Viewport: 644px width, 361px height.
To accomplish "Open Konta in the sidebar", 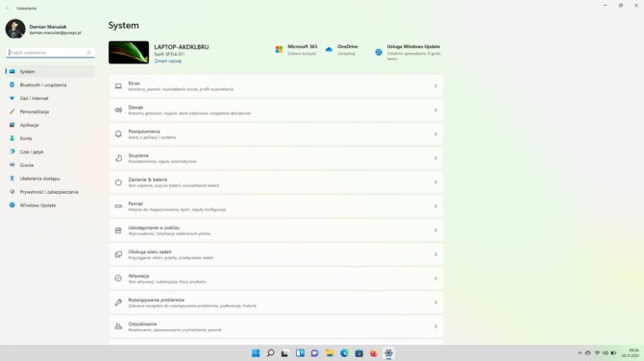I will click(50, 138).
